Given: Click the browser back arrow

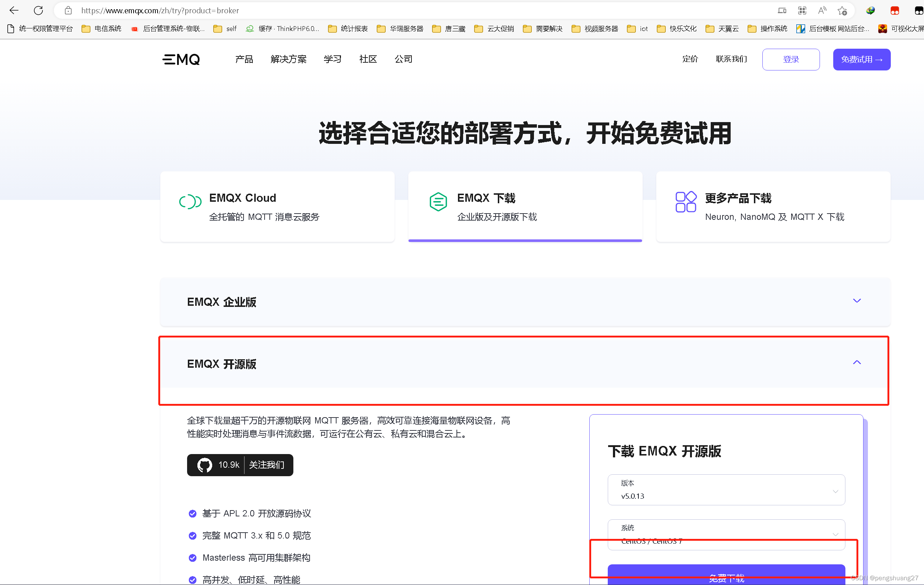Looking at the screenshot, I should tap(14, 10).
